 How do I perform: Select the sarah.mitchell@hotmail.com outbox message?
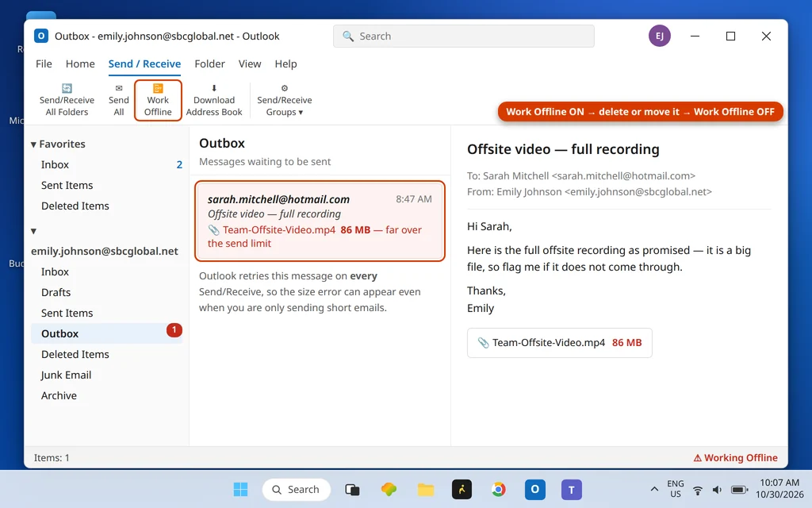320,221
